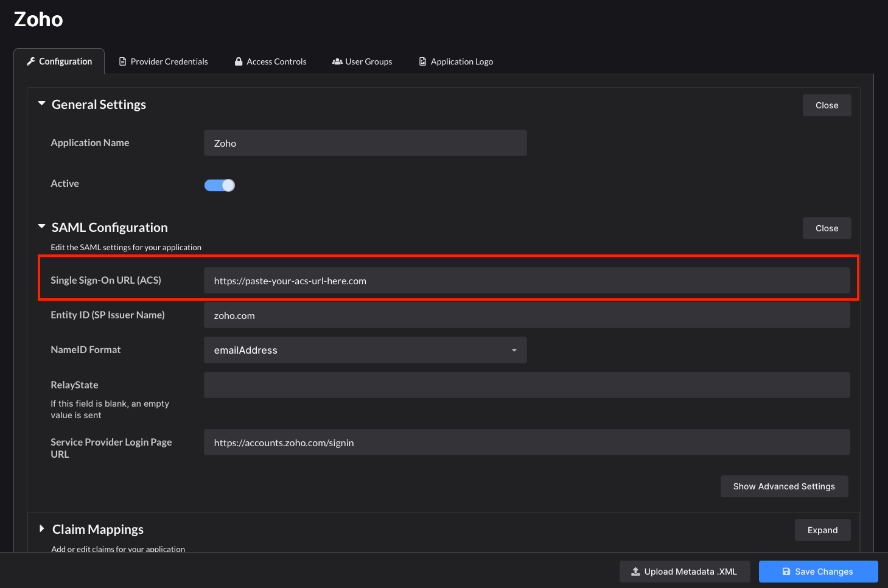Click Upload Metadata .XML button
This screenshot has height=588, width=888.
tap(685, 572)
